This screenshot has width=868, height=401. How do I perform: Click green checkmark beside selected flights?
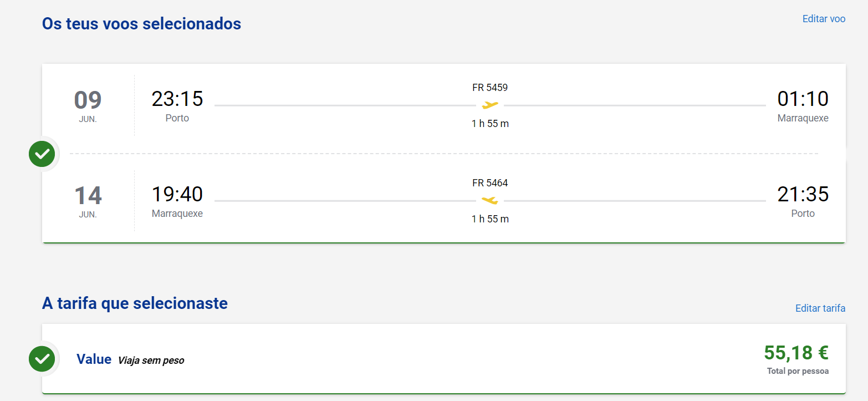click(x=42, y=154)
